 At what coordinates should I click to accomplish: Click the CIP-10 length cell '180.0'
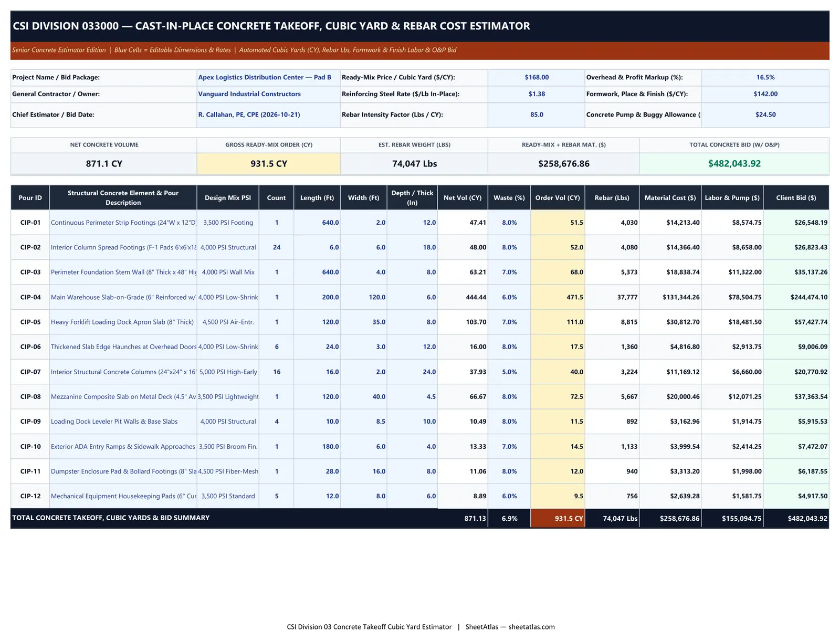click(317, 446)
